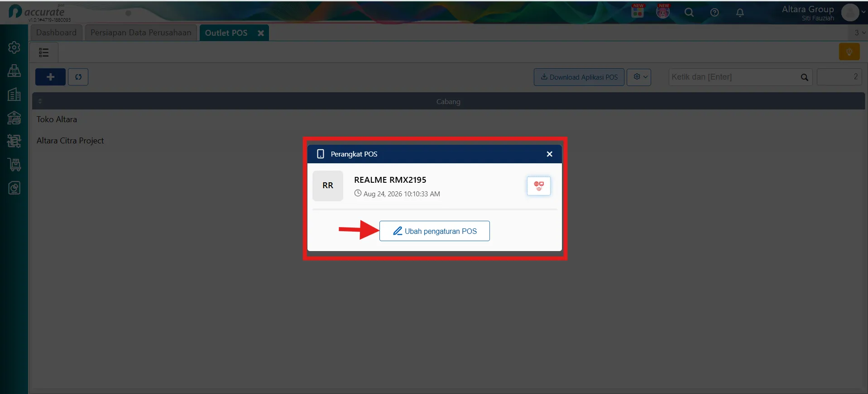Click the yellow lightbulb tips button
This screenshot has width=868, height=394.
pyautogui.click(x=849, y=52)
